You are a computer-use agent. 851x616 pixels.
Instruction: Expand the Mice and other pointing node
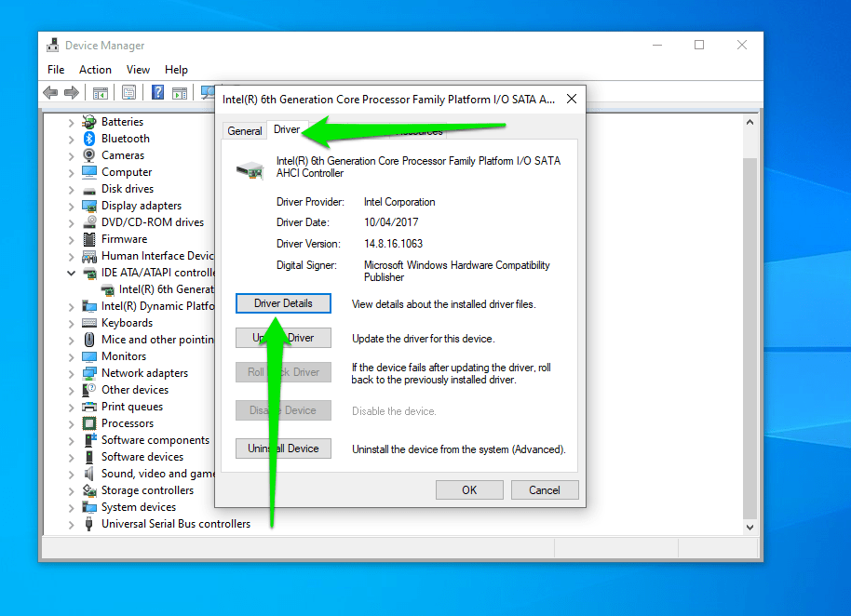coord(71,341)
